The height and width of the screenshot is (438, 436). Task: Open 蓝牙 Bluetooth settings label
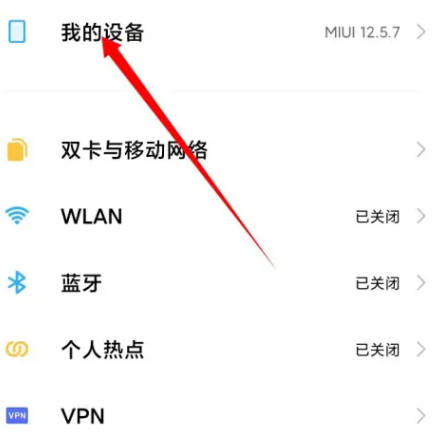81,283
